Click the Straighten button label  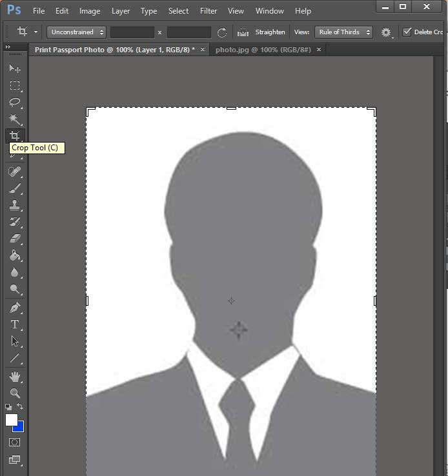(x=270, y=32)
